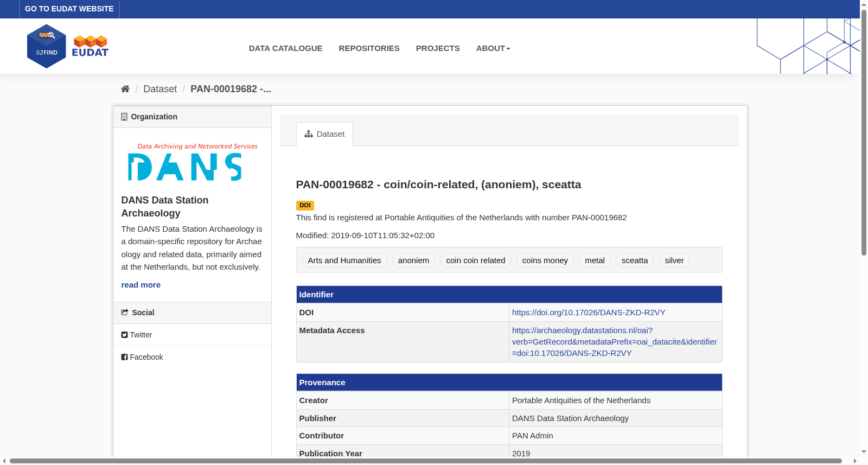Open the Metadata Access OAI link

click(x=614, y=342)
